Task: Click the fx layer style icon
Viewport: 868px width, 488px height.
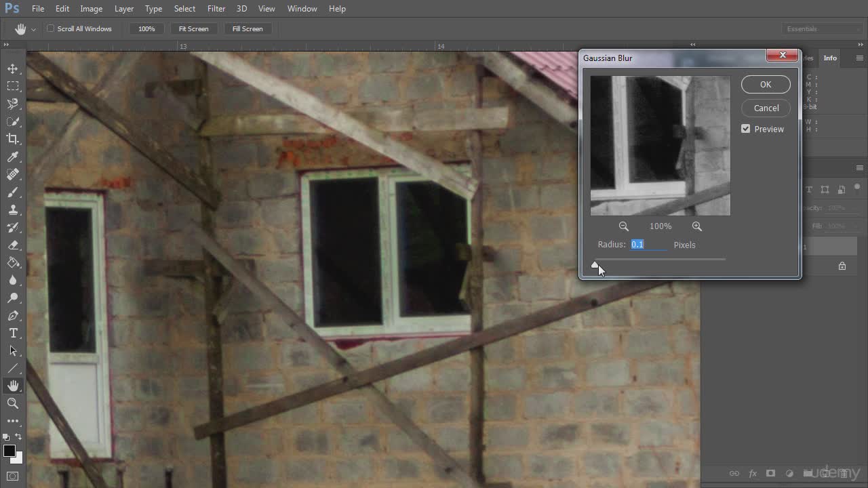Action: click(752, 473)
